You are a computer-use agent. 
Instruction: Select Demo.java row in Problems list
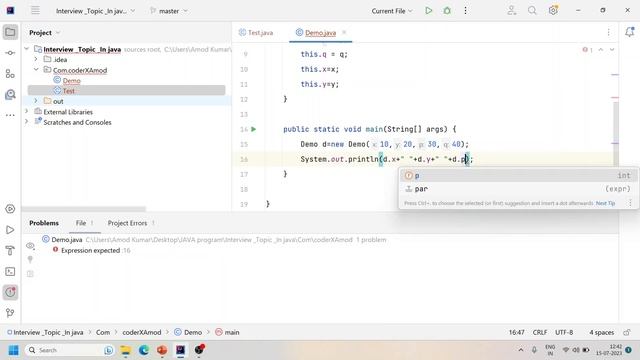[x=214, y=240]
